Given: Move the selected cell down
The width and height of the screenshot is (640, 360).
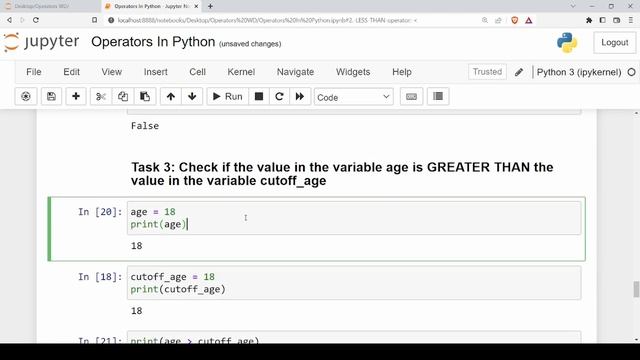Looking at the screenshot, I should [192, 96].
